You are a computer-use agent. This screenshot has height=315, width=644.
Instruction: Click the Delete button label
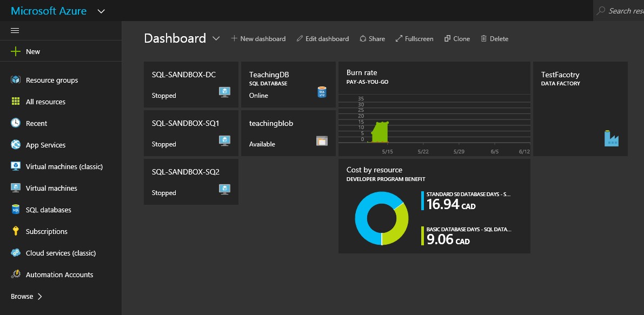[x=499, y=38]
